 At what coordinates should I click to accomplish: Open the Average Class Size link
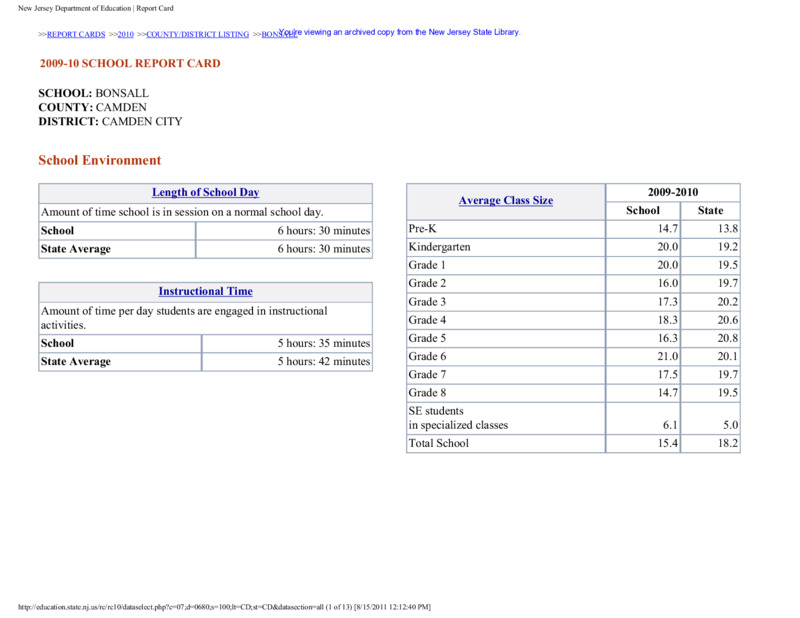pyautogui.click(x=506, y=201)
